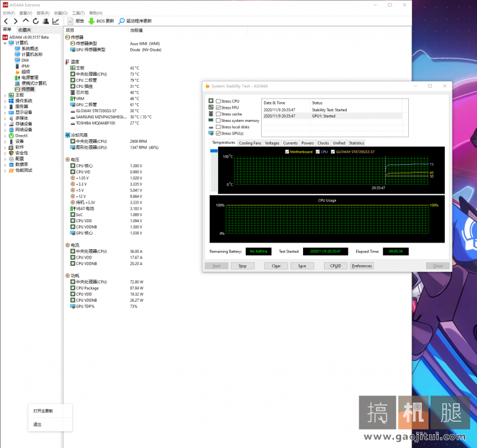This screenshot has width=477, height=448.
Task: Click the CPUID button
Action: 335,266
